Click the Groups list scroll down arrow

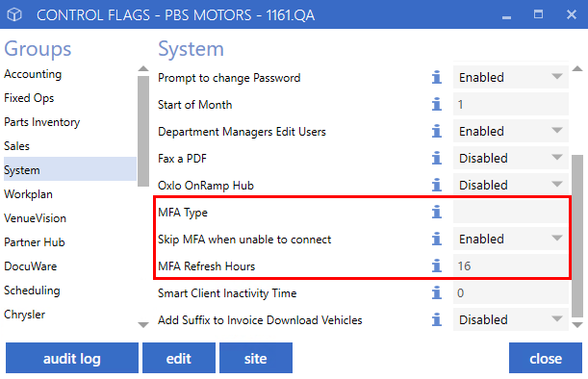point(143,324)
